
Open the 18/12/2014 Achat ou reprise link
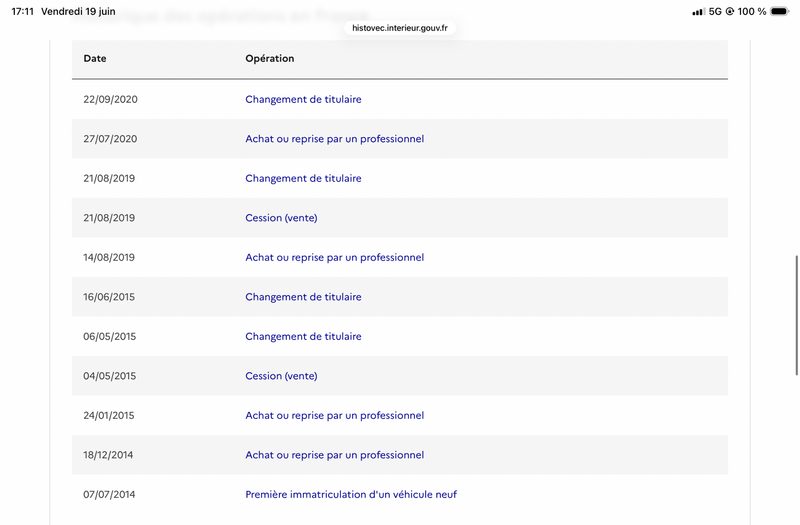(x=335, y=455)
